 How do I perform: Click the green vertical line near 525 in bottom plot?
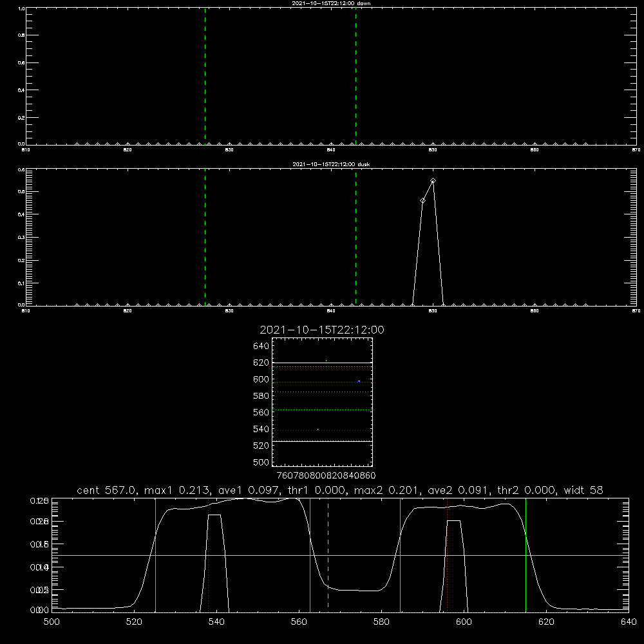(156, 554)
